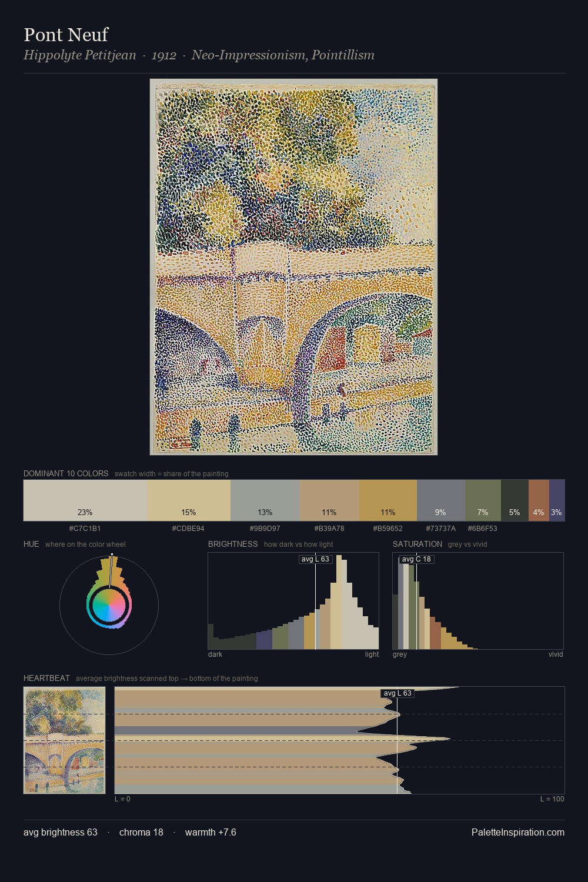Click the 'light' axis label
Image resolution: width=588 pixels, height=882 pixels.
[x=372, y=654]
